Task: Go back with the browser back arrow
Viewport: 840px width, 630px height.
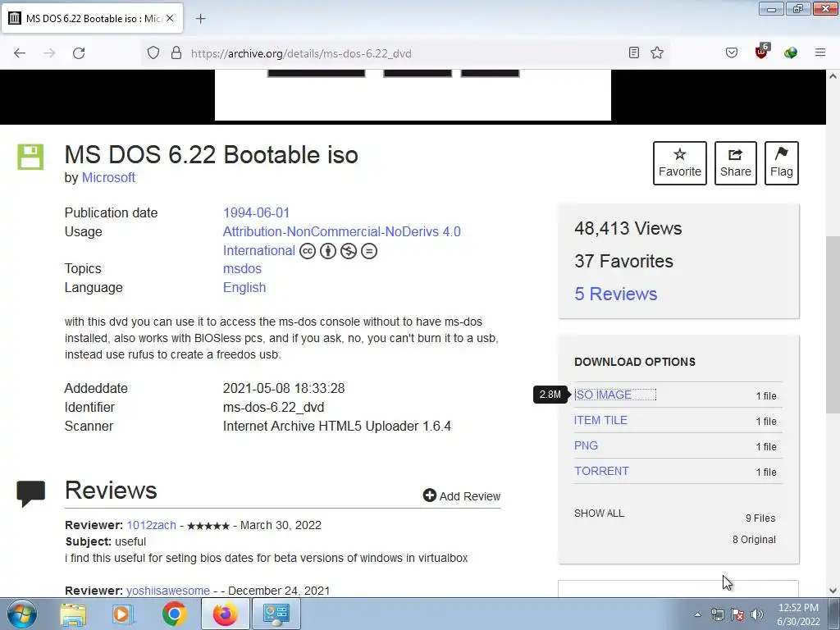Action: point(20,53)
